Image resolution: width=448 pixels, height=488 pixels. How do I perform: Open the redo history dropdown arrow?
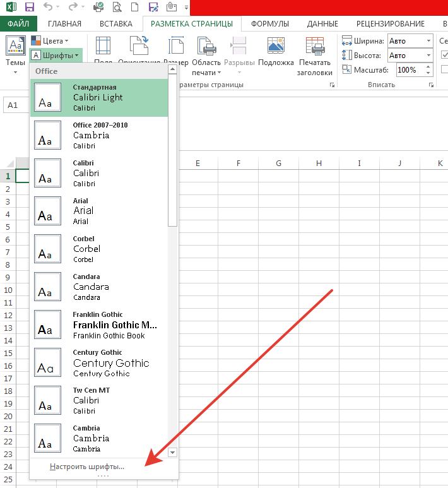(x=83, y=7)
